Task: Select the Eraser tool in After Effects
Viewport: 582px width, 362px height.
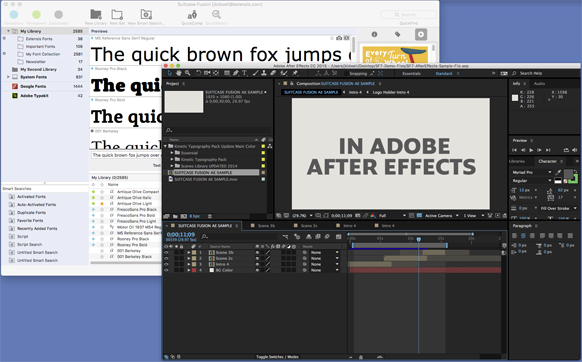Action: [x=273, y=73]
